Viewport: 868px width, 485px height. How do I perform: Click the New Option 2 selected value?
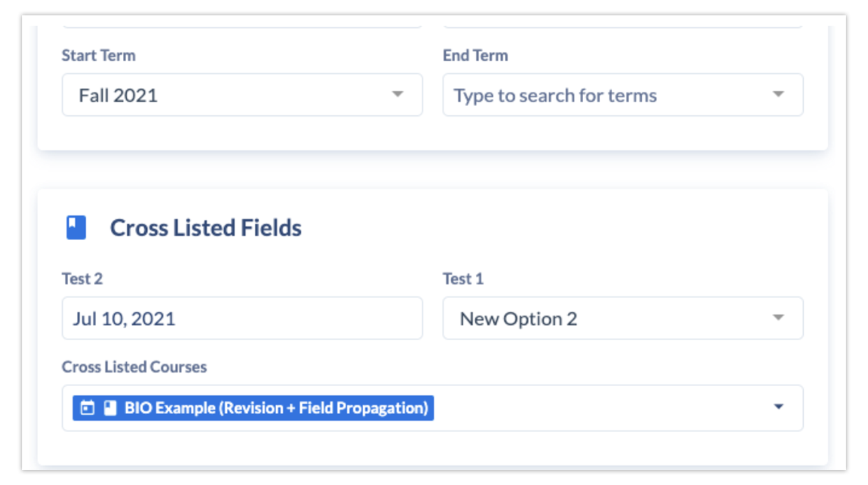[x=518, y=319]
